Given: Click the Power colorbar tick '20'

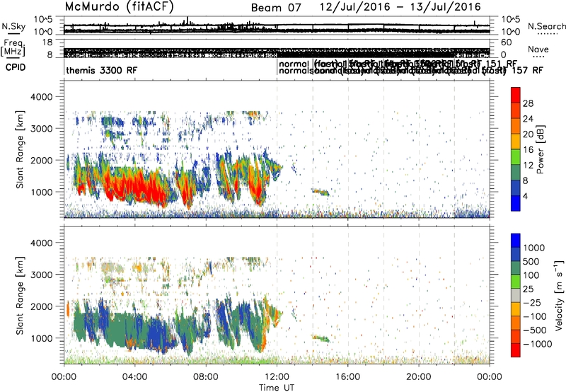Looking at the screenshot, I should [x=528, y=134].
